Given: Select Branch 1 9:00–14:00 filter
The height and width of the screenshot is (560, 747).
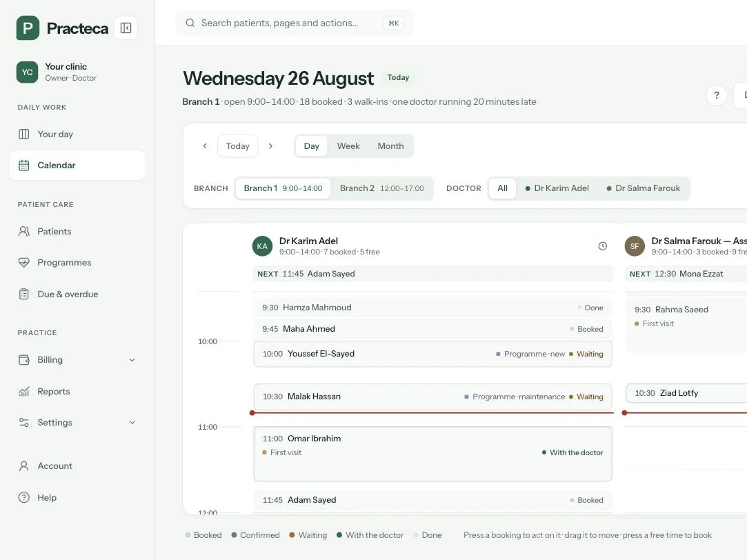Looking at the screenshot, I should click(x=283, y=188).
